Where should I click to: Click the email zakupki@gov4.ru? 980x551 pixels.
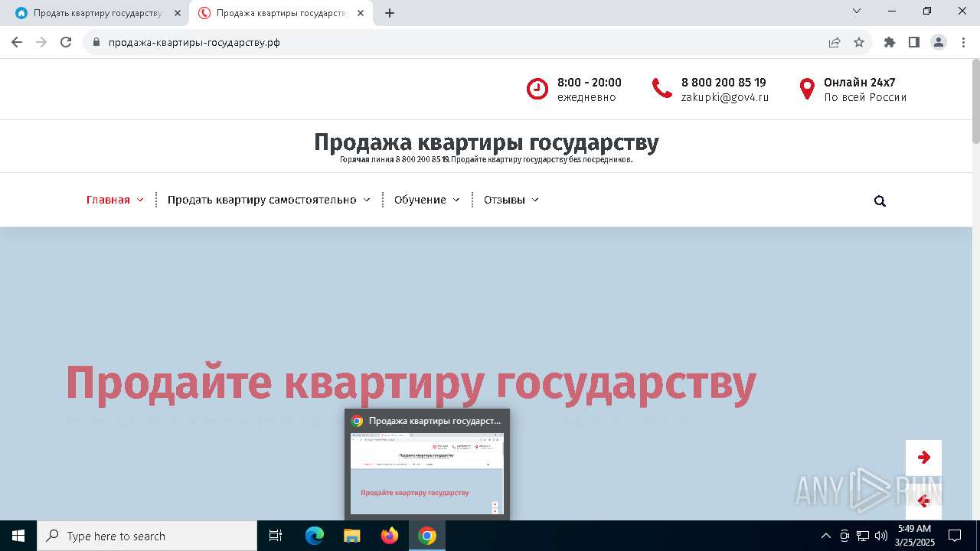[x=725, y=97]
